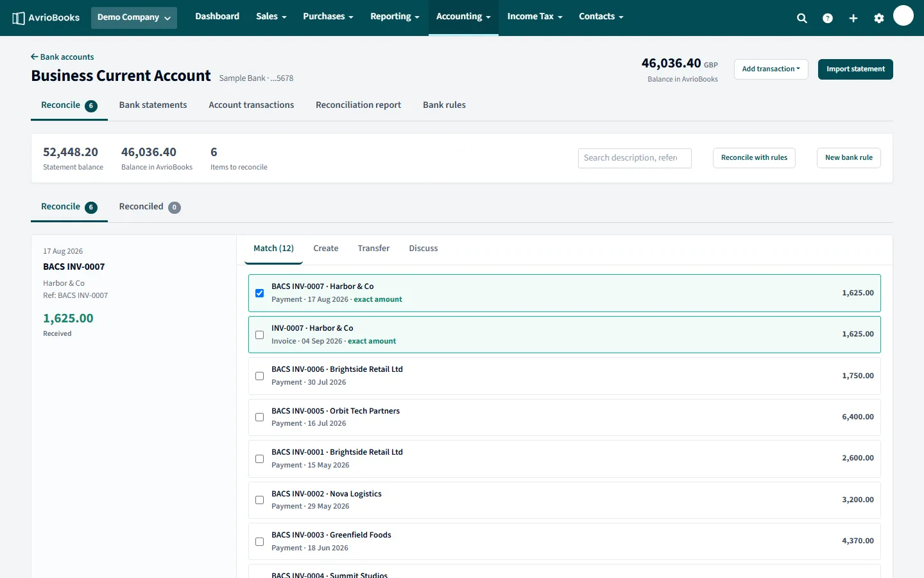Click Import statement button
The width and height of the screenshot is (924, 578).
855,69
